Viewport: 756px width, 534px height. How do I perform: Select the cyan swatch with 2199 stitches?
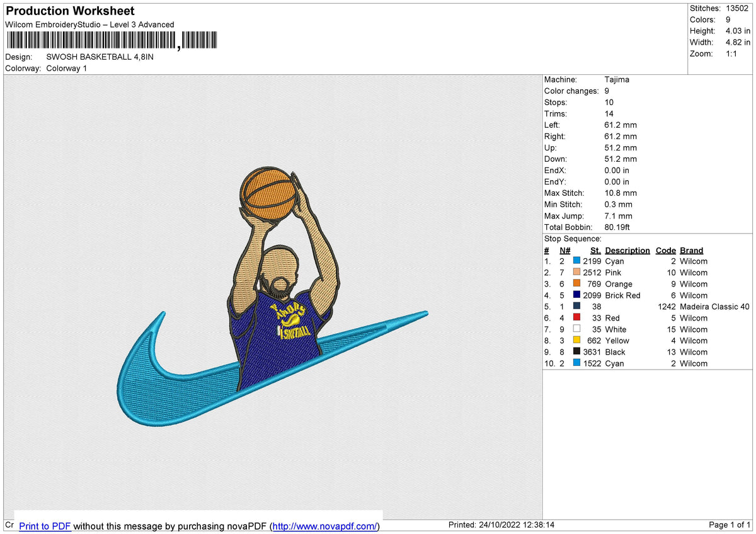point(576,261)
